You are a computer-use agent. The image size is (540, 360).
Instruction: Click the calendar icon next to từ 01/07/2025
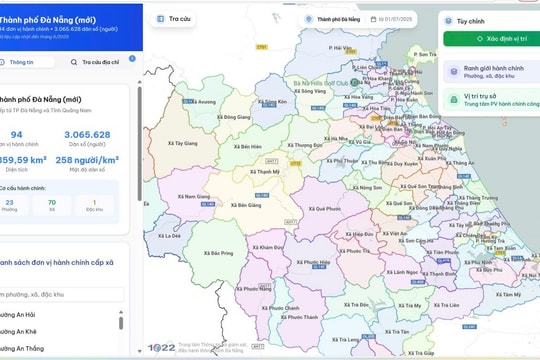click(x=373, y=19)
